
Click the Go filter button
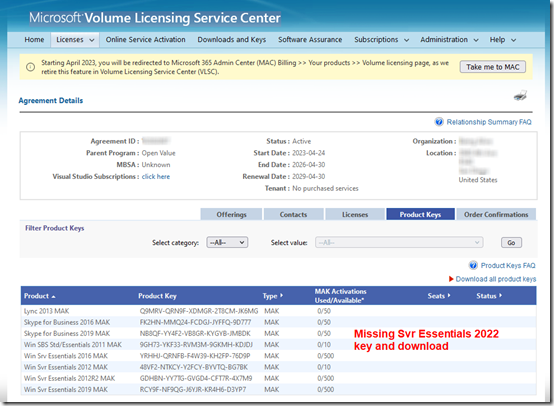(511, 243)
